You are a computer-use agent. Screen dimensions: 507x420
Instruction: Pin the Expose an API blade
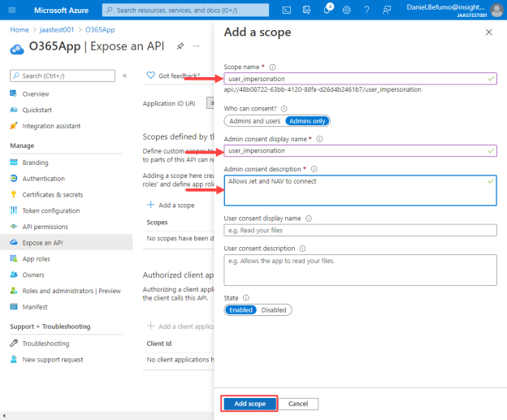click(180, 46)
